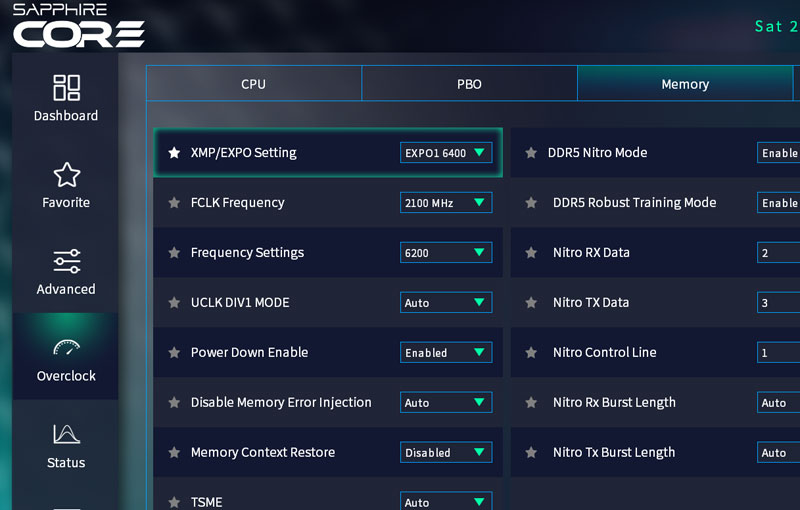Open the UCLK DIV1 MODE dropdown
Image resolution: width=800 pixels, height=510 pixels.
click(446, 303)
